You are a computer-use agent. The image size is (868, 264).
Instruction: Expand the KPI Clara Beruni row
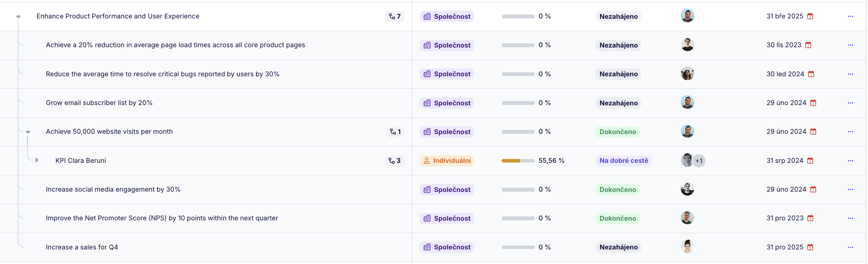point(37,160)
